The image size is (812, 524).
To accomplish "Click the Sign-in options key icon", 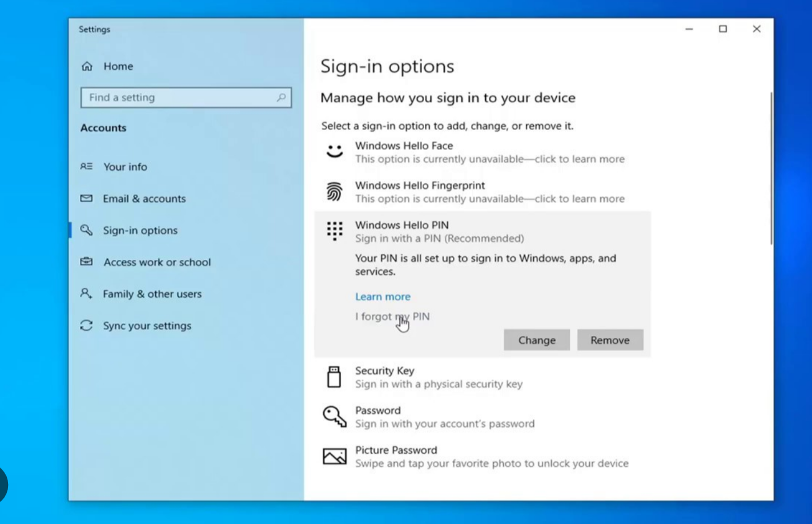I will pyautogui.click(x=86, y=230).
